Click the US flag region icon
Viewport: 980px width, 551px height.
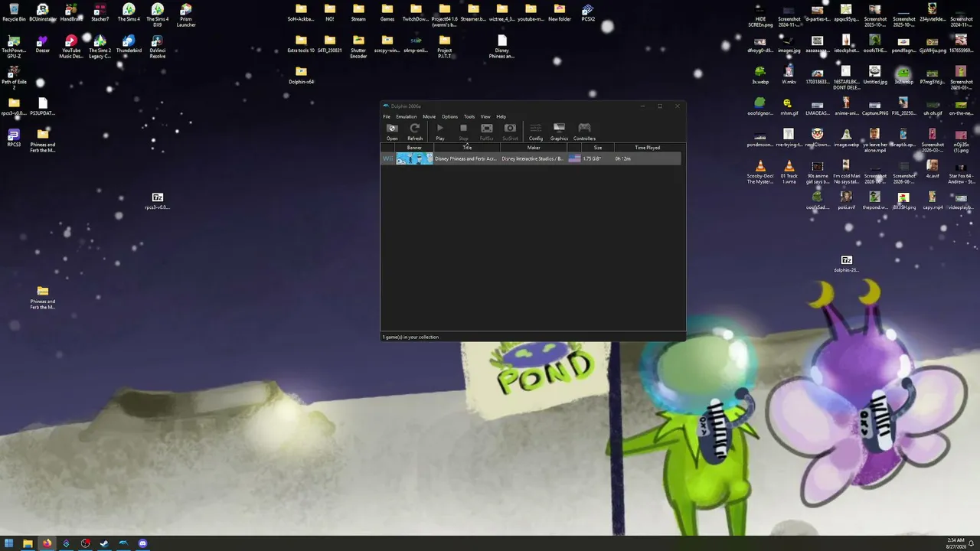coord(574,158)
